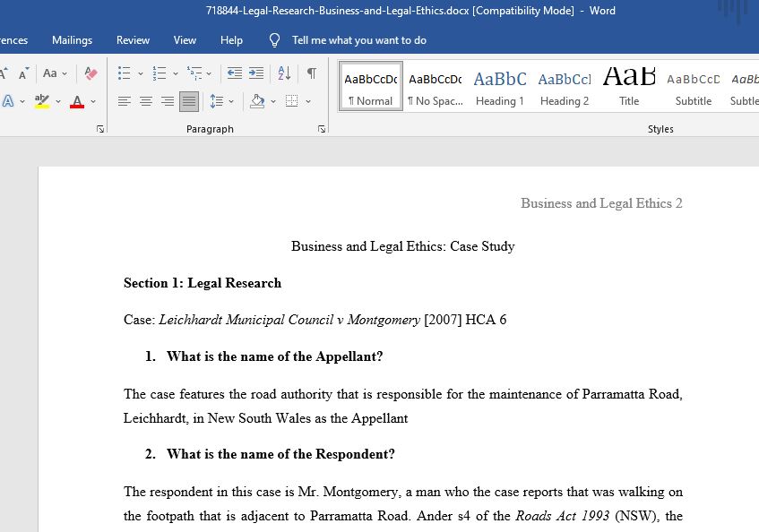Apply the Heading 1 style

pyautogui.click(x=500, y=87)
